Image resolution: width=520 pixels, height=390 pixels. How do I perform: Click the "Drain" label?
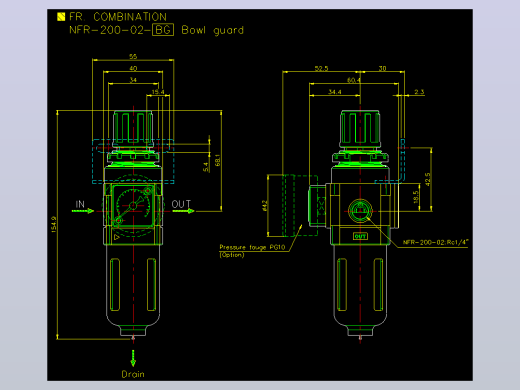point(133,374)
